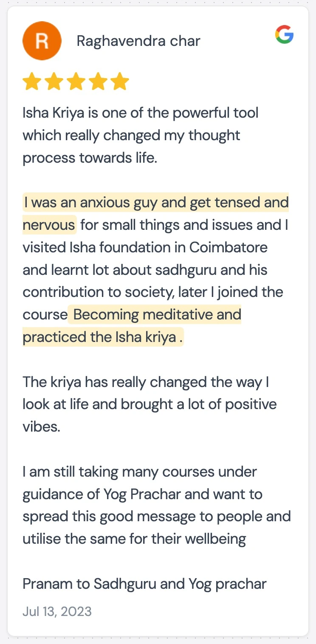316x644 pixels.
Task: Click highlighted text 'Becoming meditative and'
Action: (x=157, y=315)
